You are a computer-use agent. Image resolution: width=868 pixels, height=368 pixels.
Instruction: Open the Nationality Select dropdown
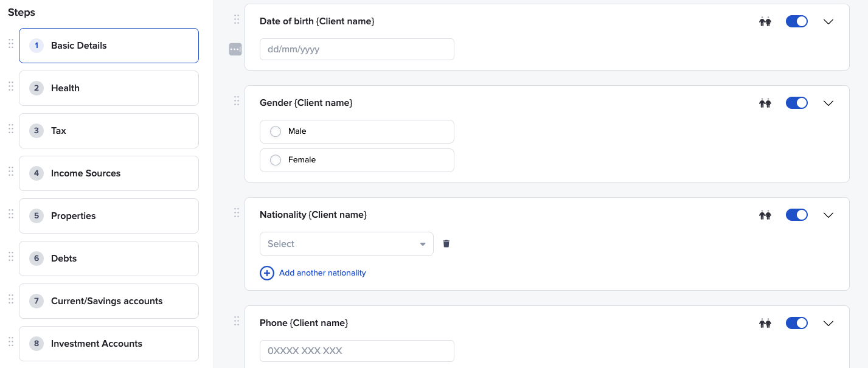click(346, 244)
